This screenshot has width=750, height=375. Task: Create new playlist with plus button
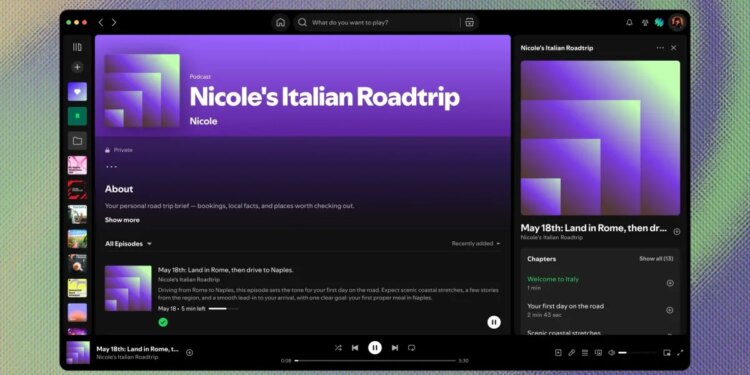point(77,67)
